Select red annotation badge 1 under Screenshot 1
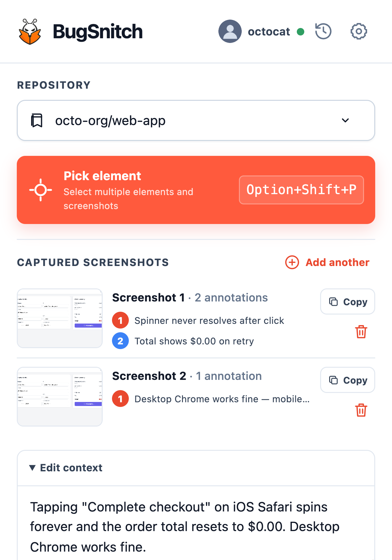392x560 pixels. coord(120,320)
